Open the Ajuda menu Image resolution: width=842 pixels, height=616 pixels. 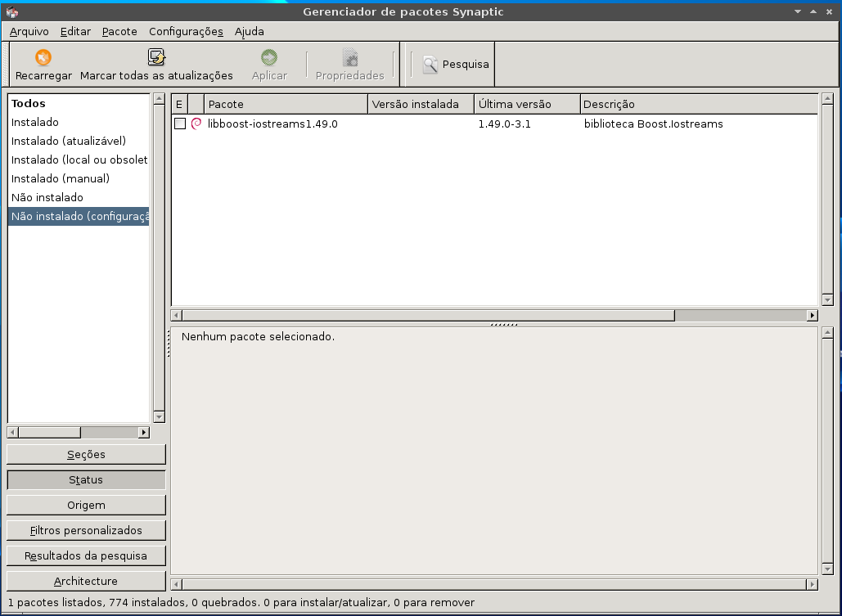[x=249, y=32]
